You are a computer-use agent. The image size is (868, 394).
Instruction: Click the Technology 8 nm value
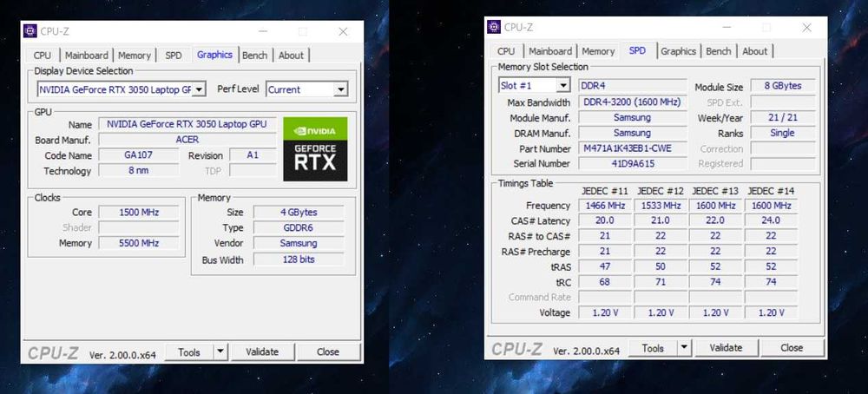[x=138, y=170]
